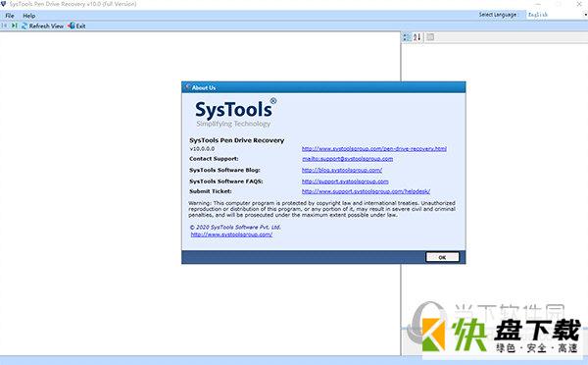
Task: Click the About Us dialog title icon
Action: click(187, 87)
